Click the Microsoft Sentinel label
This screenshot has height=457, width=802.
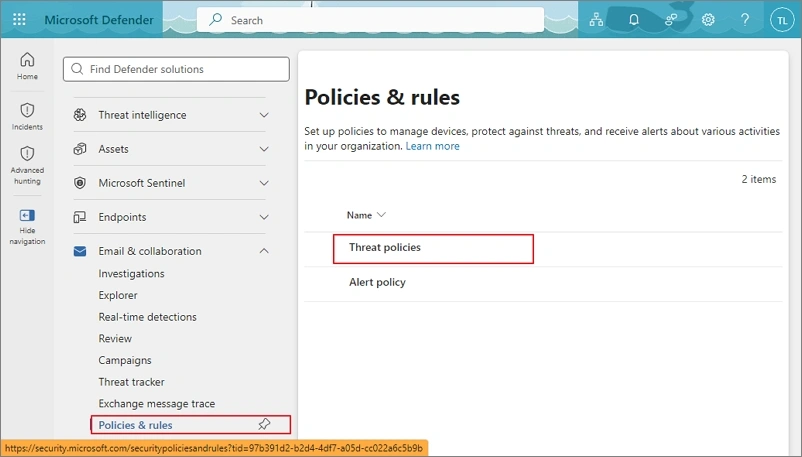(142, 183)
